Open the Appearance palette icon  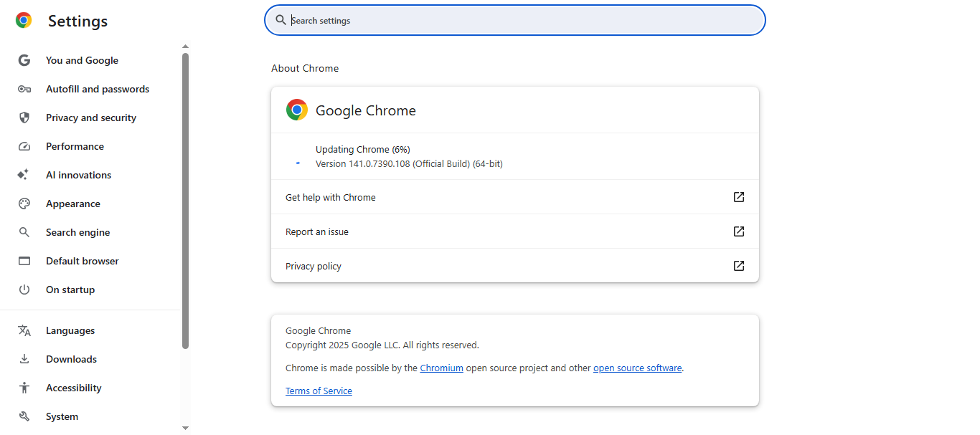pyautogui.click(x=25, y=204)
